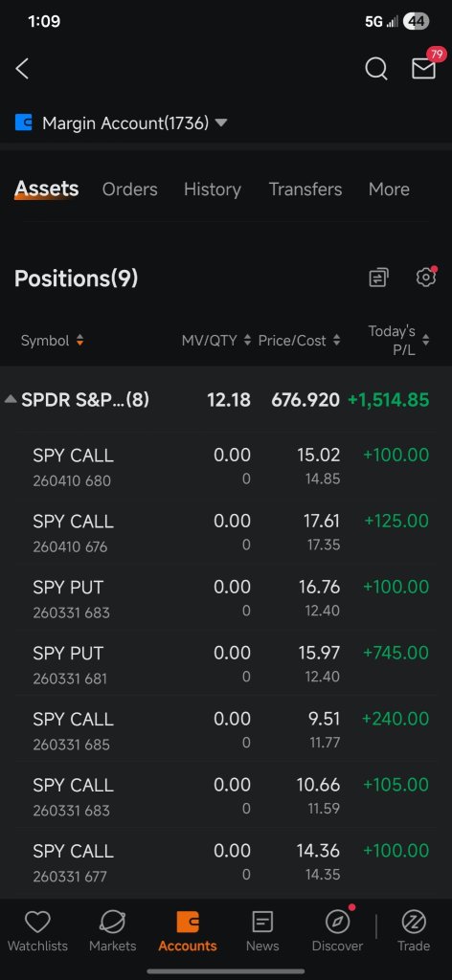Sort positions by the MV/QTY column
This screenshot has width=452, height=980.
point(216,341)
